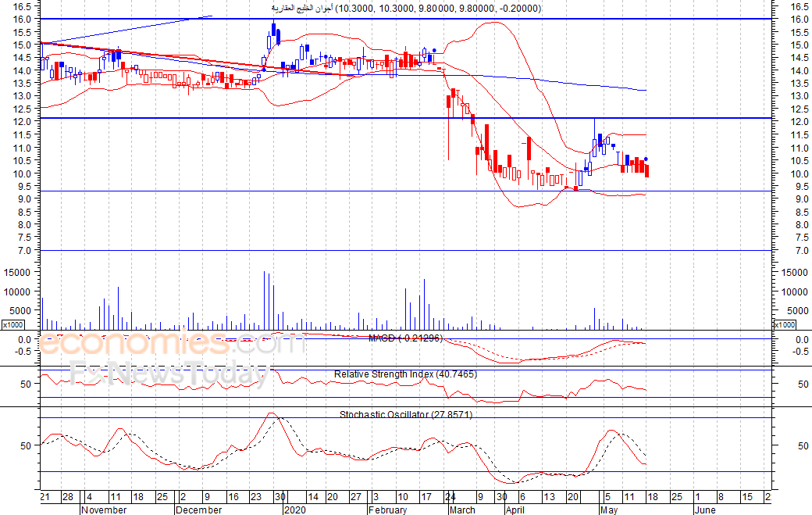The height and width of the screenshot is (515, 812).
Task: Select the March month label
Action: click(x=462, y=510)
